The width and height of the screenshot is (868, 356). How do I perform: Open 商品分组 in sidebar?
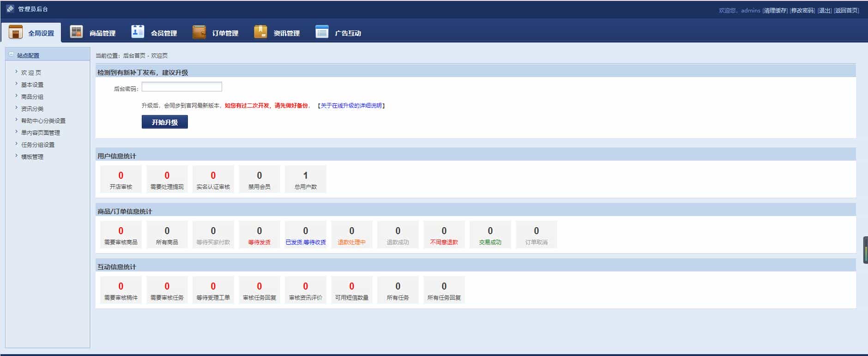click(x=32, y=97)
